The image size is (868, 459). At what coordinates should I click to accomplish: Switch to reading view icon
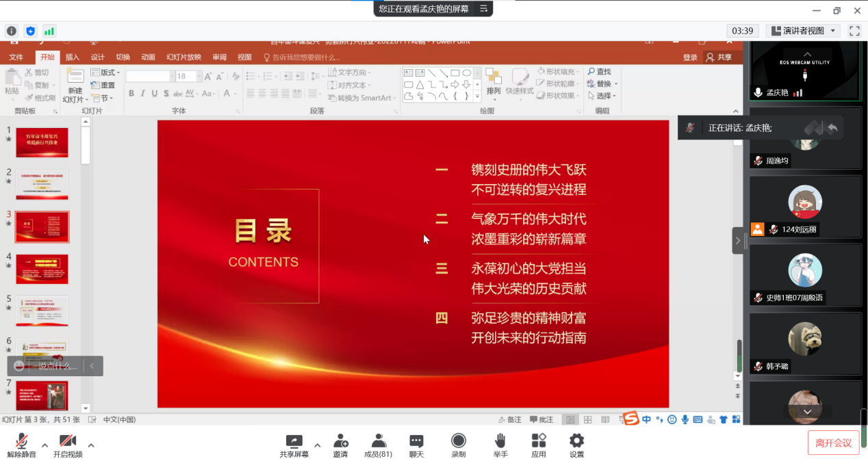(605, 419)
